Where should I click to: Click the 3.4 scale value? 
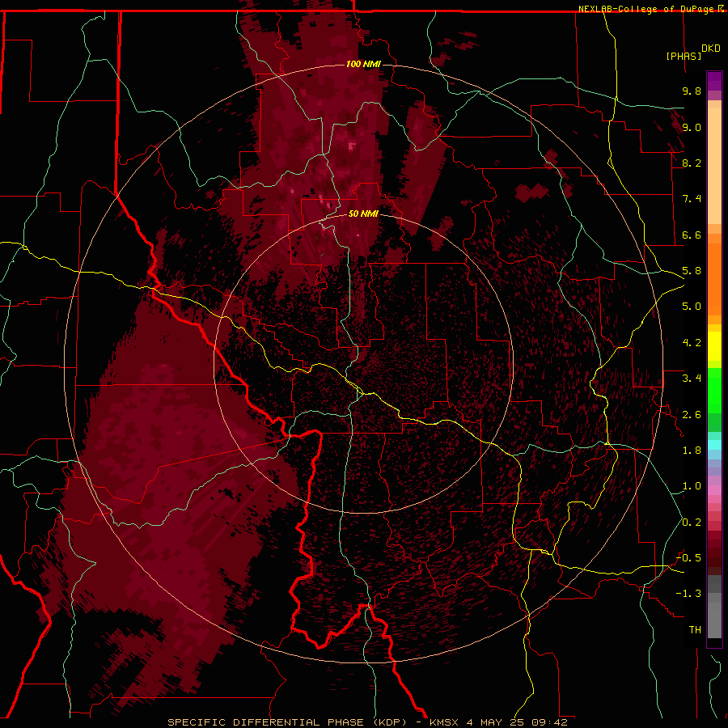[692, 379]
